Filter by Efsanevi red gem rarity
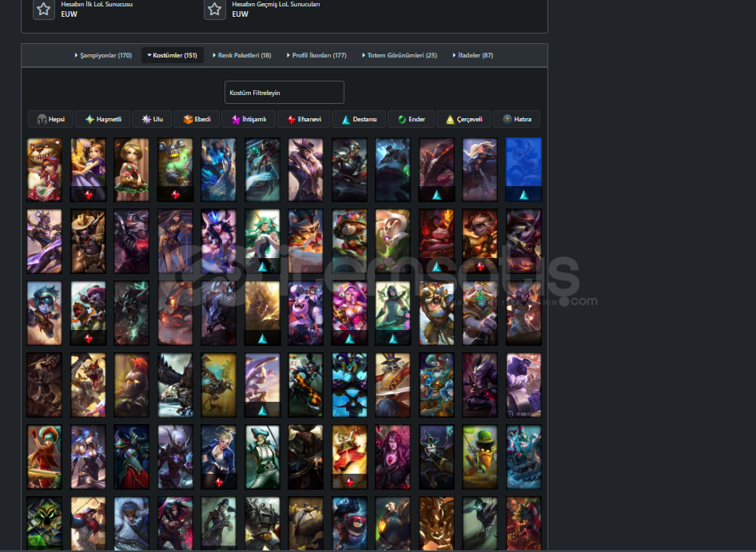 coord(304,119)
